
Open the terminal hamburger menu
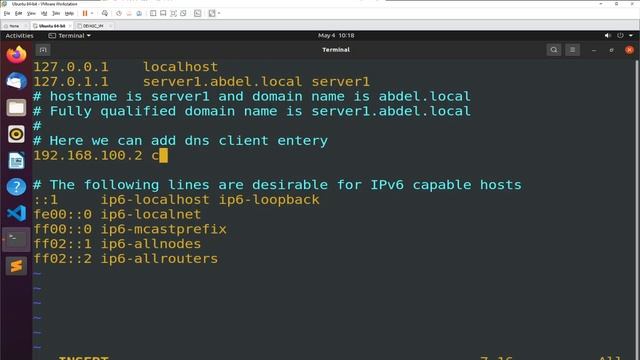(572, 50)
